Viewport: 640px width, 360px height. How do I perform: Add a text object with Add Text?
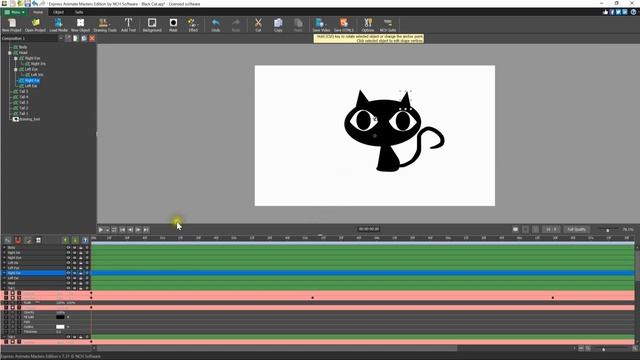[x=128, y=24]
